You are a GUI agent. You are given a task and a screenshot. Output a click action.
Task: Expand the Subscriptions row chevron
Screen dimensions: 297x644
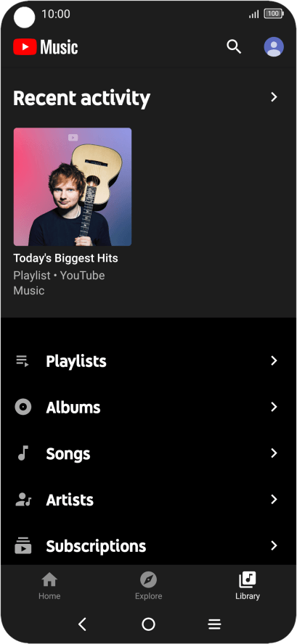(274, 546)
